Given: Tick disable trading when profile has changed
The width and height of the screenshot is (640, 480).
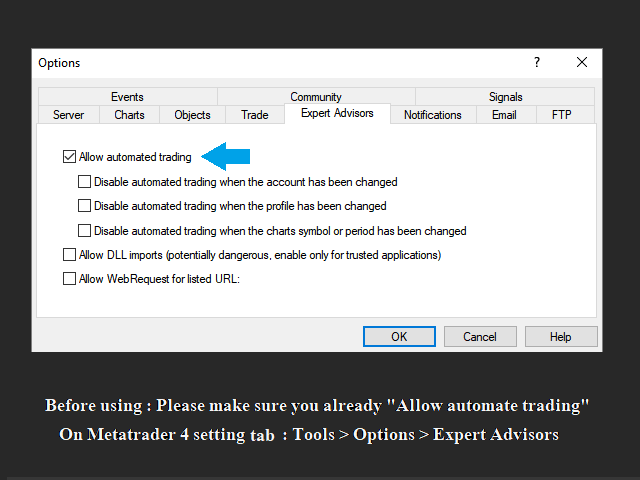Looking at the screenshot, I should tap(85, 206).
